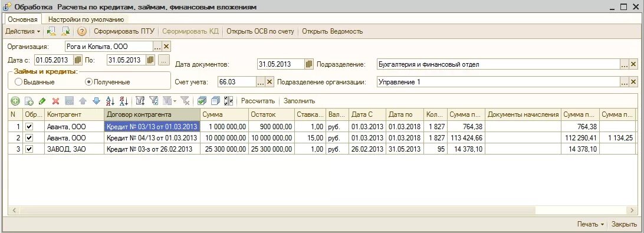Open help with the question mark icon
The image size is (644, 233).
tap(82, 31)
